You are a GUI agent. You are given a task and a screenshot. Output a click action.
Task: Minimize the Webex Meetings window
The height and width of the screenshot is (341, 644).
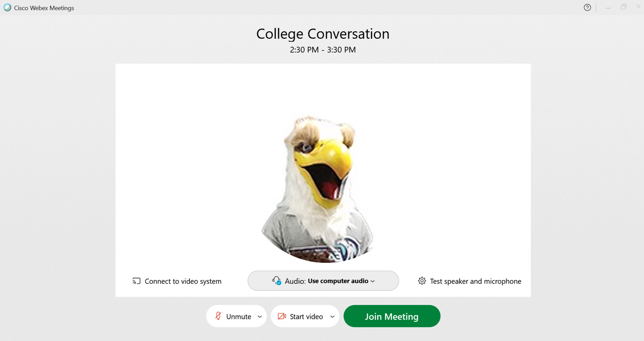(608, 8)
